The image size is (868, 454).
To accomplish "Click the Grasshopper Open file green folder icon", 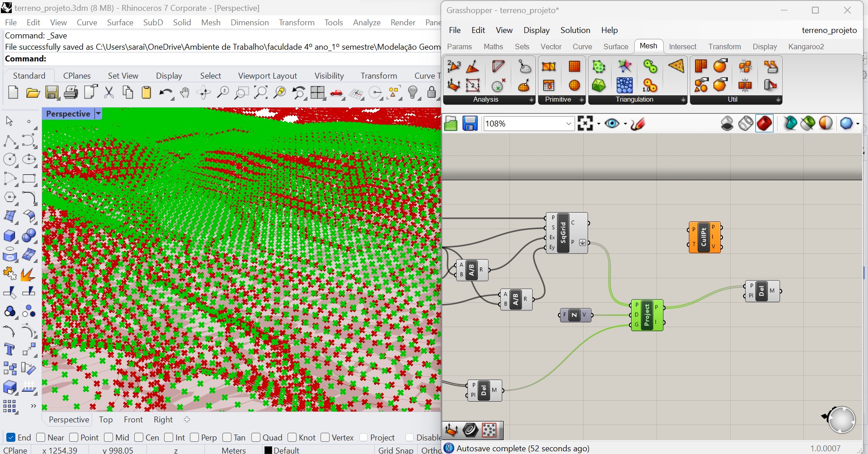I will [x=451, y=124].
